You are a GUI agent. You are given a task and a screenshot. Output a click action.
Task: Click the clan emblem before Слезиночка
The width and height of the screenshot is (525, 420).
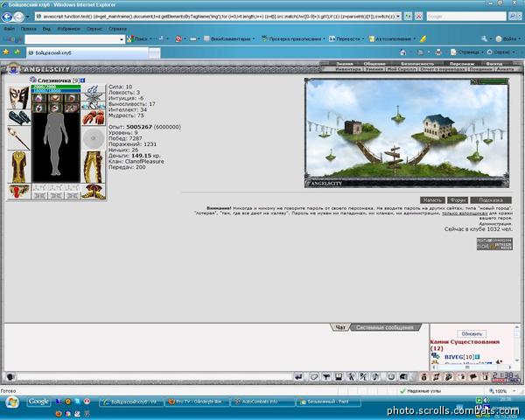coord(33,80)
